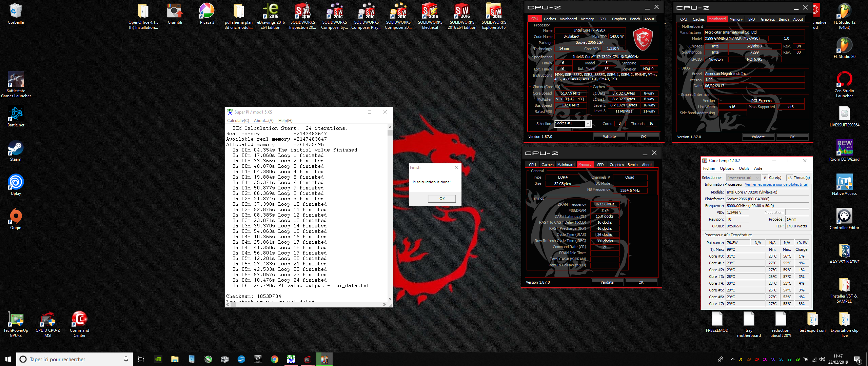This screenshot has width=868, height=366.
Task: Click the Chrome icon in the taskbar
Action: click(274, 359)
